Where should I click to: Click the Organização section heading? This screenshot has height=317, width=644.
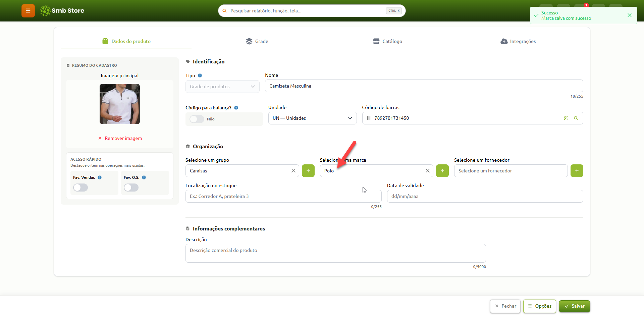click(208, 146)
